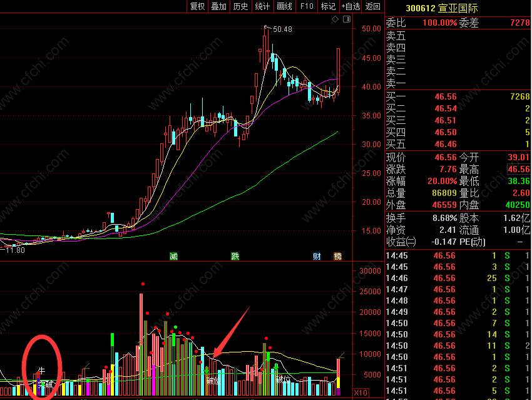Click the green 跌 marker icon

(235, 256)
